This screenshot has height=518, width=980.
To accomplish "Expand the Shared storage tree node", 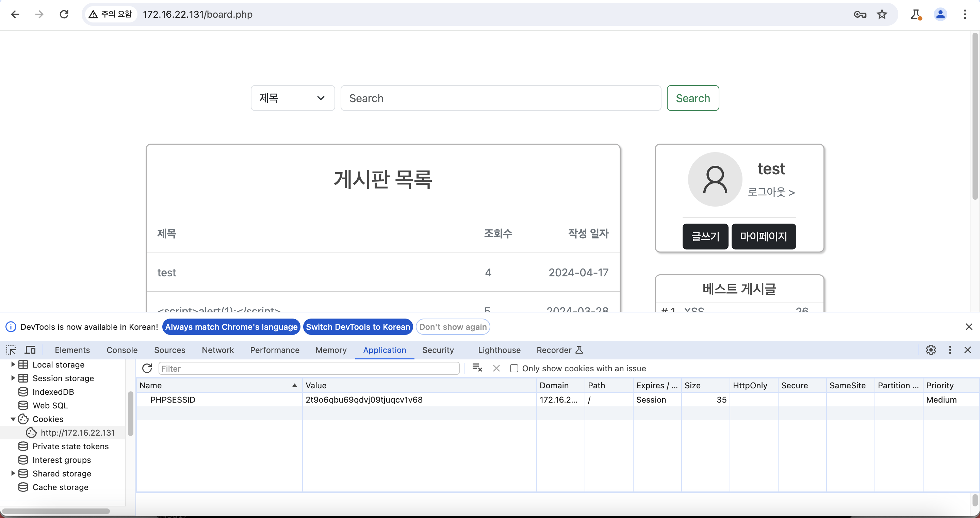I will point(13,473).
